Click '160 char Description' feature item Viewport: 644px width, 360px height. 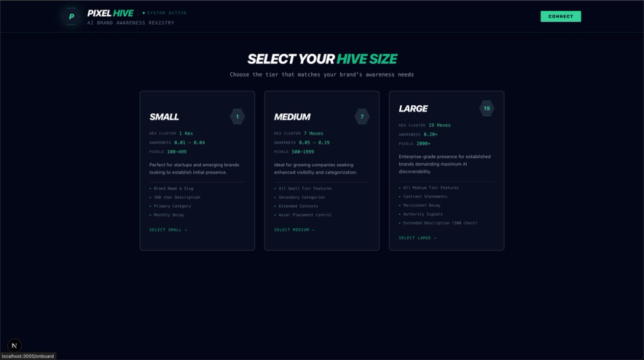pos(177,198)
